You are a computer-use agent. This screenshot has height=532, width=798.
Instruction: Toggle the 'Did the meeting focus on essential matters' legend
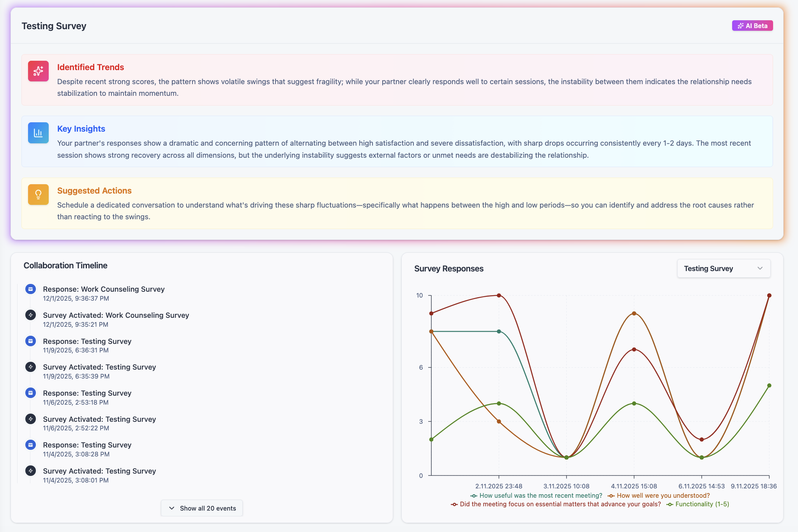pyautogui.click(x=556, y=504)
